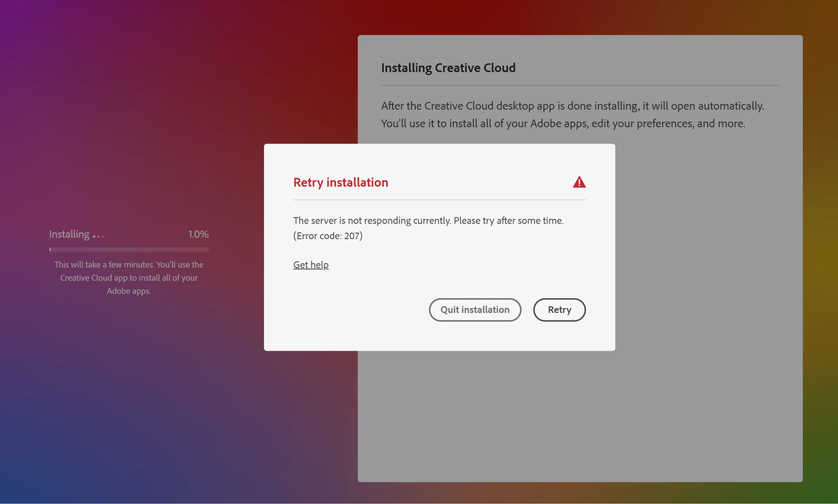Click the 1.0% progress value
The width and height of the screenshot is (838, 504).
tap(199, 234)
